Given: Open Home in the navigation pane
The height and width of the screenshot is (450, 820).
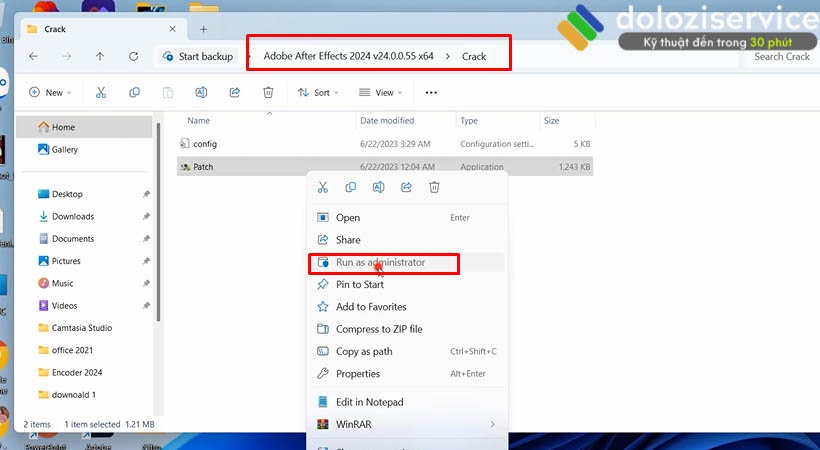Looking at the screenshot, I should 85,127.
